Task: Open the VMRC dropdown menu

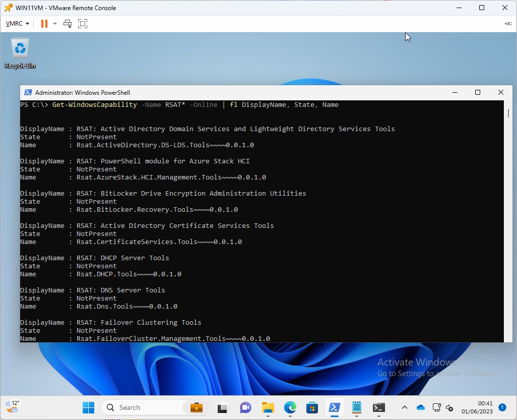Action: click(x=18, y=24)
